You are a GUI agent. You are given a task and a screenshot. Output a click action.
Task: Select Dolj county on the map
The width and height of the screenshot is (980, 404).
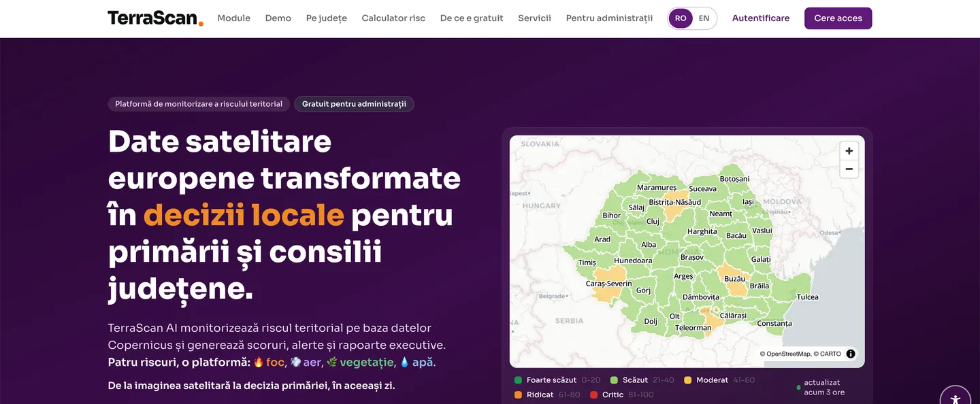pyautogui.click(x=651, y=322)
